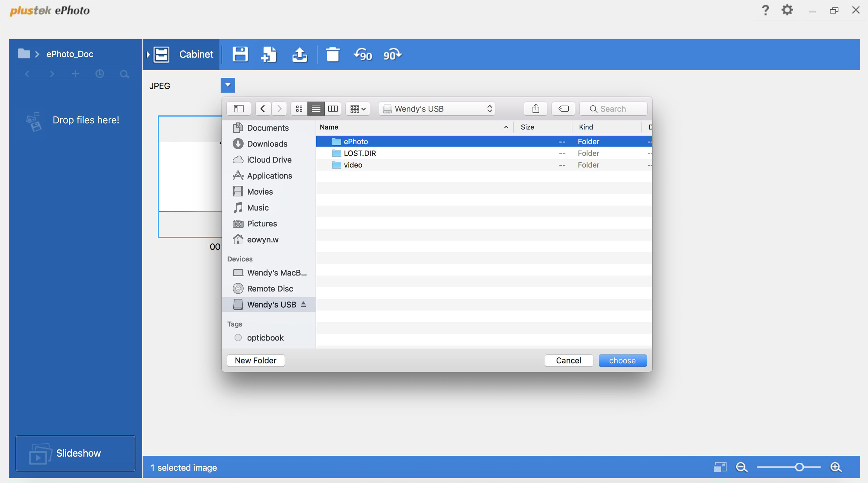
Task: Click the Save As icon with plus
Action: coord(269,54)
